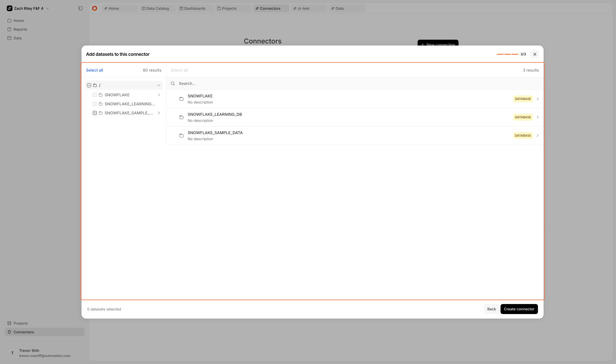Switch to the Dashboards tab
This screenshot has width=616, height=364.
(195, 8)
